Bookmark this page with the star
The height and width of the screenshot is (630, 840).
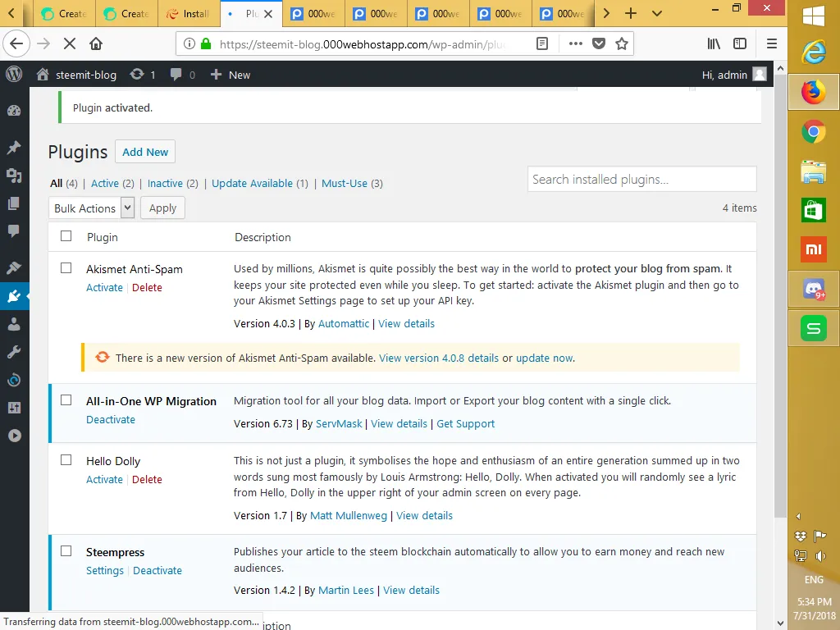click(622, 44)
